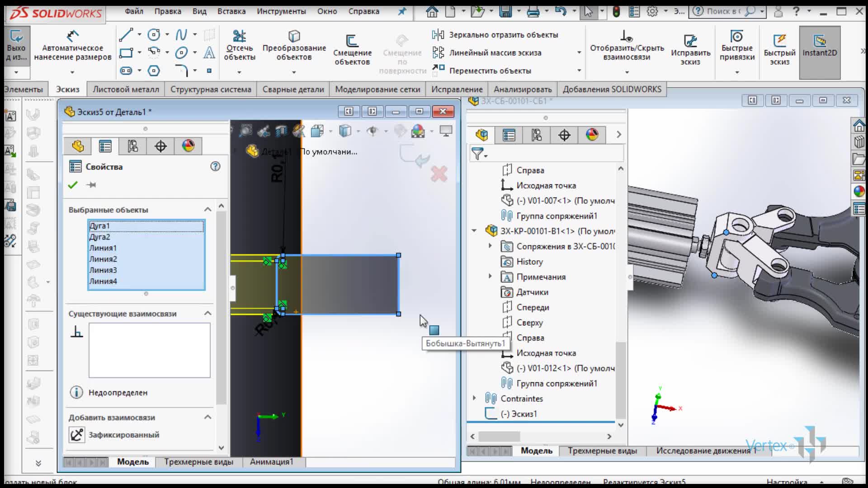Toggle Отобразить/Скрыть взаимосвязи
The image size is (868, 488).
[x=627, y=46]
